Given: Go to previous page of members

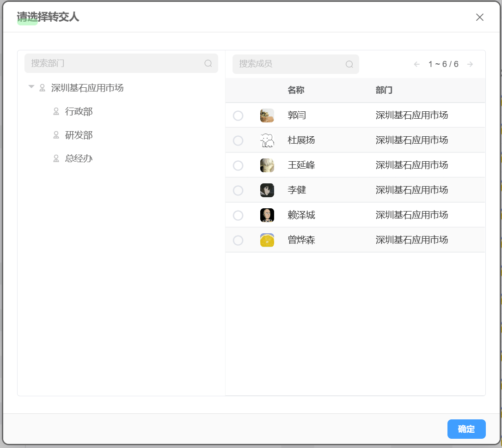Looking at the screenshot, I should [417, 64].
